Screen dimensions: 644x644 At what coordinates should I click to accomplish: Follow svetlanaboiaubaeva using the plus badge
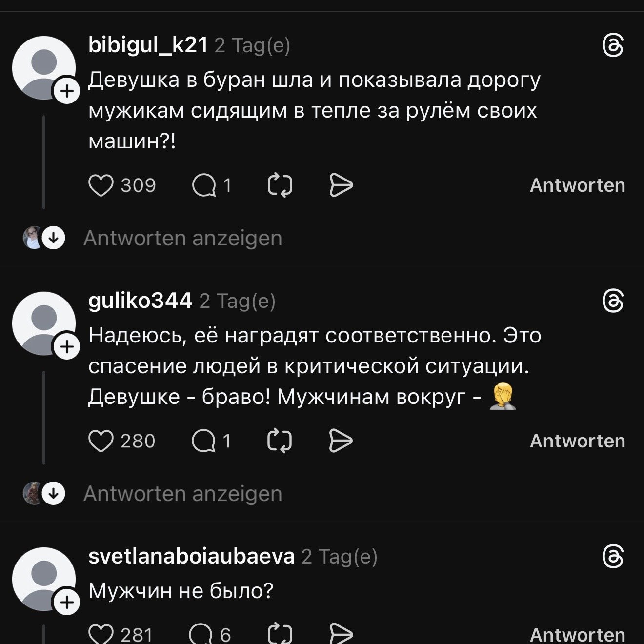pos(67,603)
